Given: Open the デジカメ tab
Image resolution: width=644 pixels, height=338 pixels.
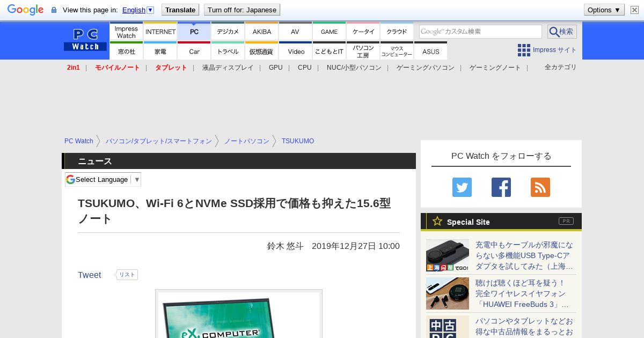Looking at the screenshot, I should pos(228,32).
